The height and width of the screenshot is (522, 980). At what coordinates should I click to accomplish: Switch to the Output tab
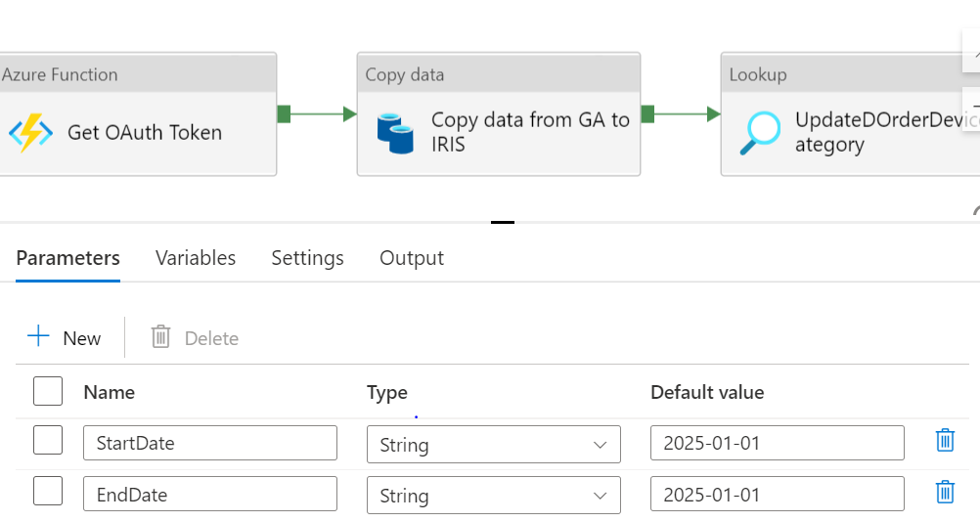(412, 258)
